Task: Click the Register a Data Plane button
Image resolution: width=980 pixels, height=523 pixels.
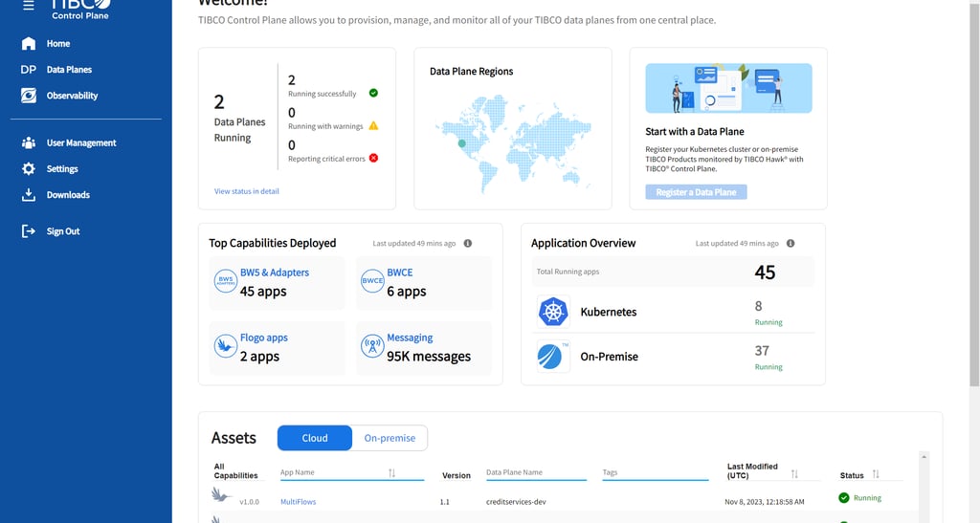Action: click(x=697, y=192)
